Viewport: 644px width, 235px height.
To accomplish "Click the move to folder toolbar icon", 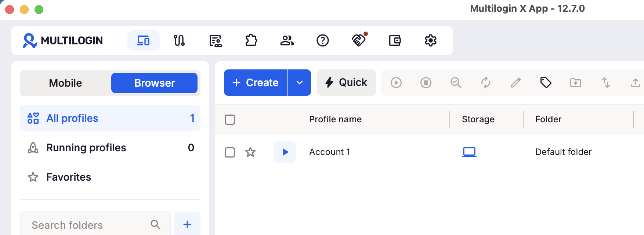I will click(576, 83).
